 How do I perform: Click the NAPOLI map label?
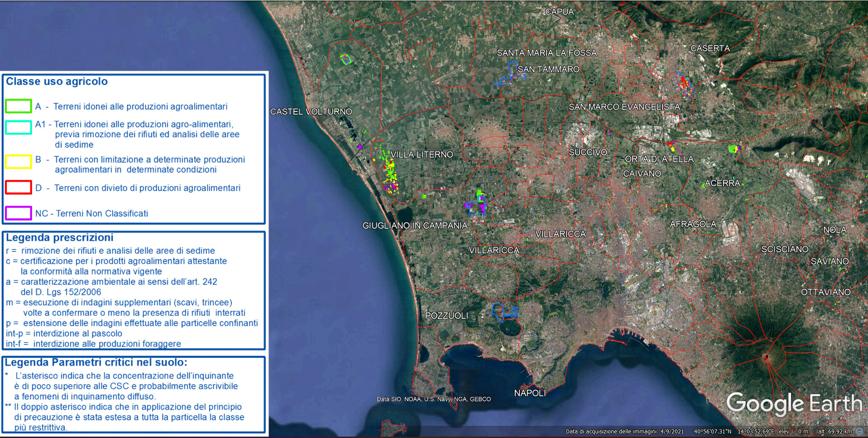pos(530,393)
